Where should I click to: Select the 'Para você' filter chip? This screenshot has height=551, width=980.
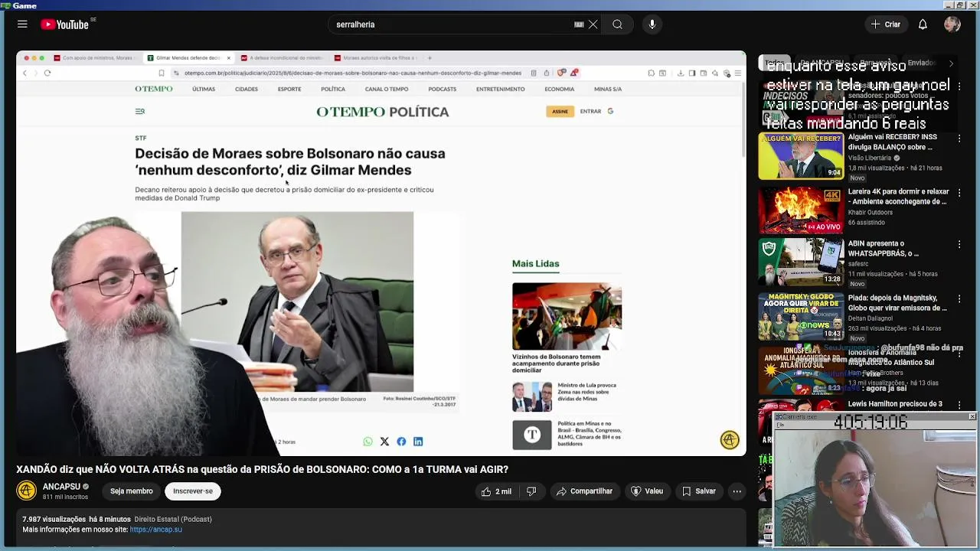[875, 63]
